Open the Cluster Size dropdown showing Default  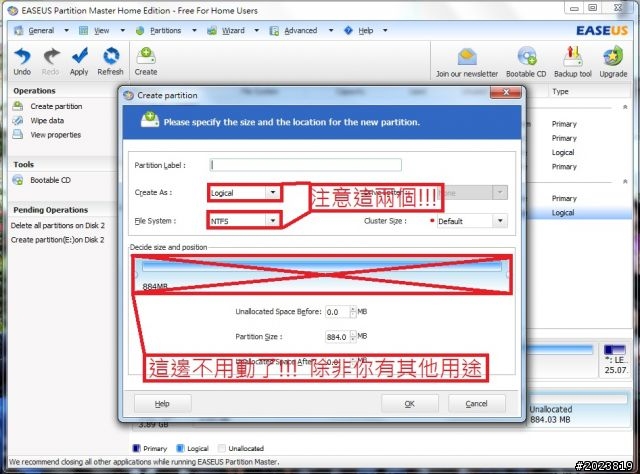pos(500,221)
